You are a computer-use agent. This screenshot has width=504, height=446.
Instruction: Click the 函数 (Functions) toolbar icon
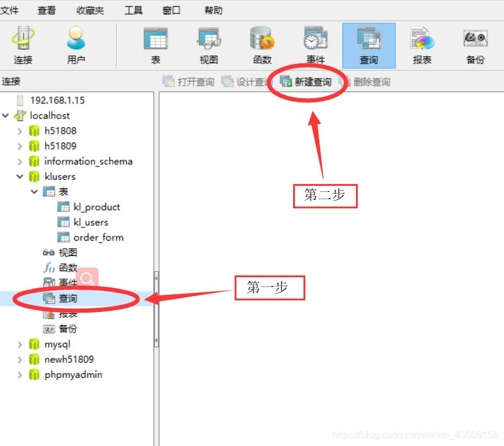261,44
